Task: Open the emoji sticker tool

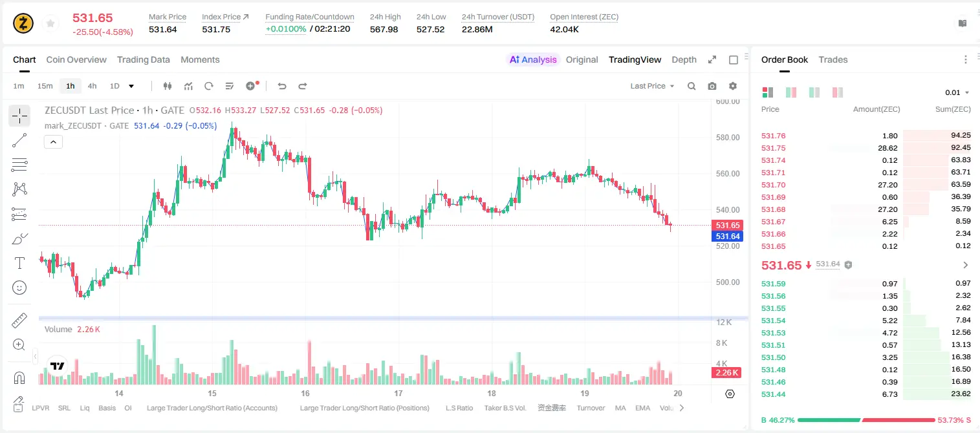Action: point(19,288)
